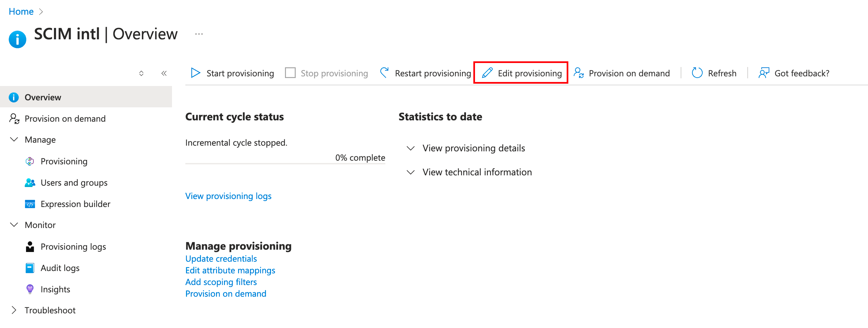Collapse the Manage section chevron
868x328 pixels.
pyautogui.click(x=14, y=140)
